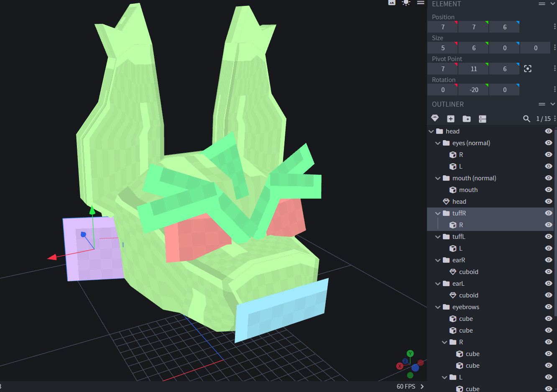Click the red X-axis gizmo arrow

(52, 257)
